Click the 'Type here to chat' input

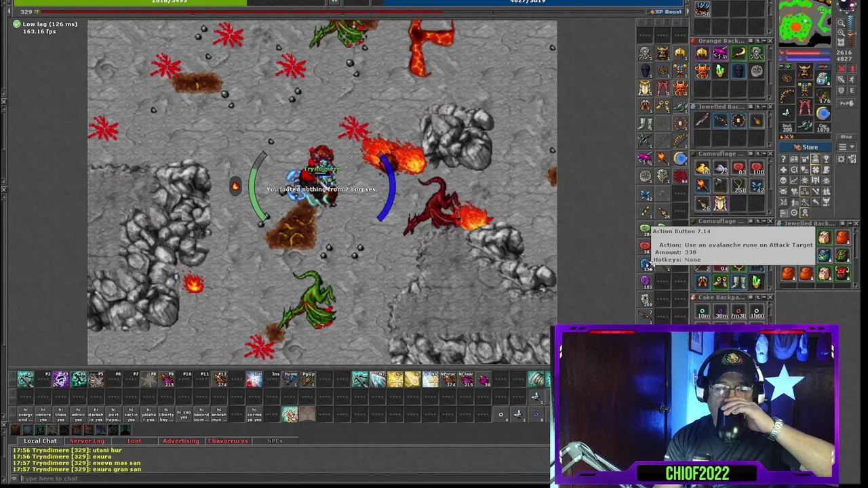coord(285,479)
